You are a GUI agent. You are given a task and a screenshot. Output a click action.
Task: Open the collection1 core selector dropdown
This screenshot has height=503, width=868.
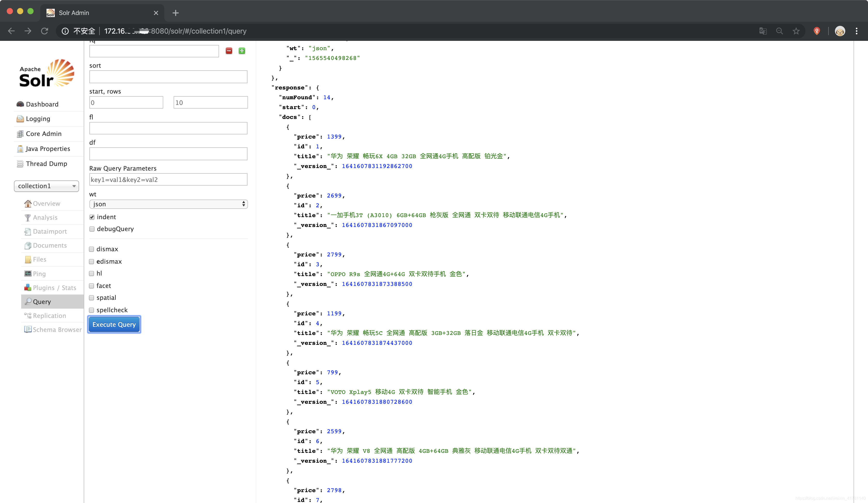point(47,186)
